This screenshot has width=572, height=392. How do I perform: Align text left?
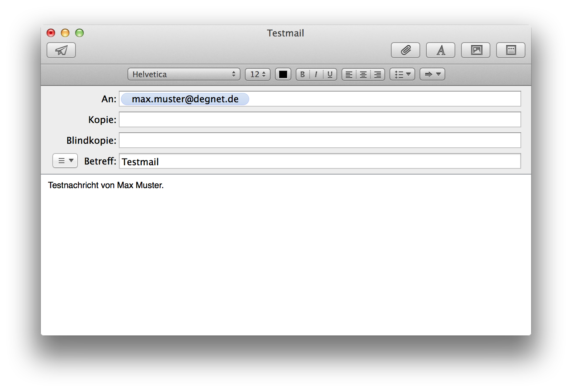pos(349,74)
